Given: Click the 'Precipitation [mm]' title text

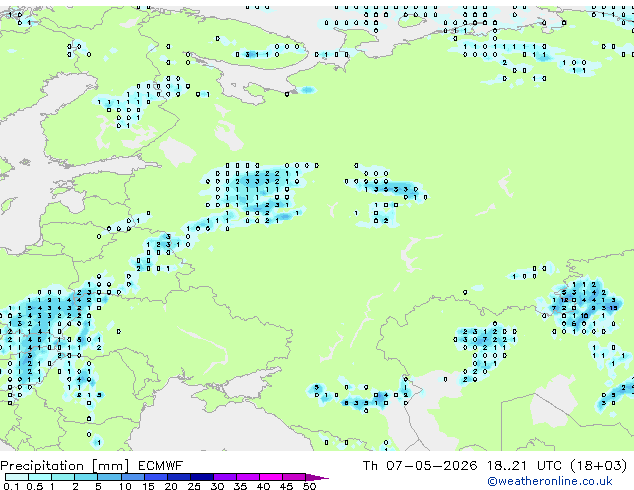Looking at the screenshot, I should [x=65, y=466].
